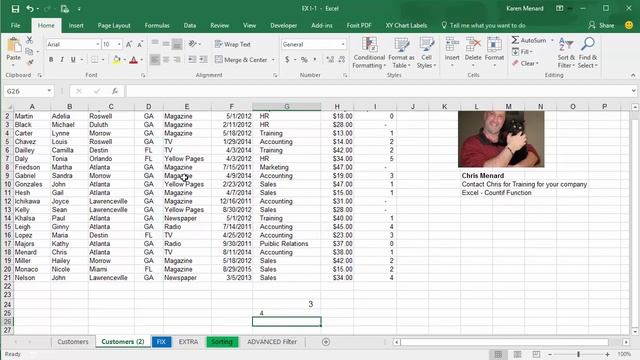Click the Fill button
This screenshot has width=640, height=360.
point(522,52)
